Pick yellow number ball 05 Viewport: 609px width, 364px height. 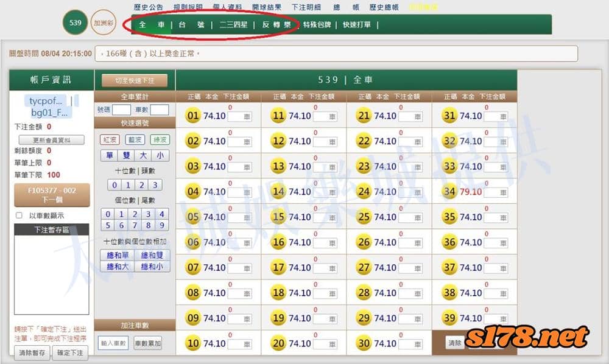coord(192,217)
